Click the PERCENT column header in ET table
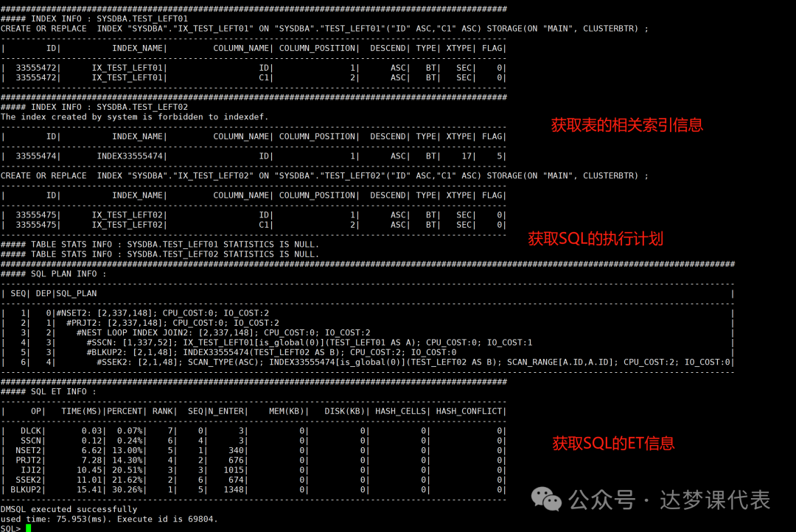796x532 pixels. pos(126,411)
